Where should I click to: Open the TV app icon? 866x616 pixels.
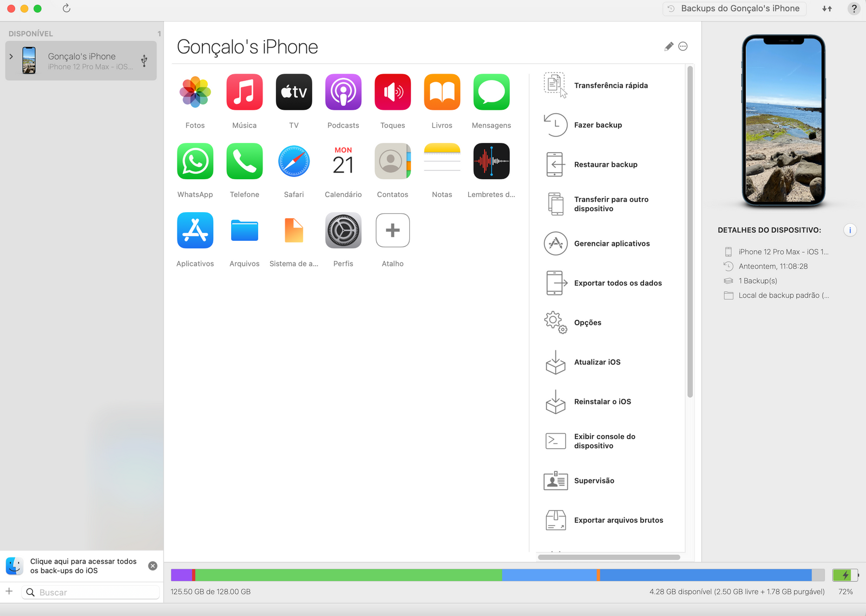294,92
